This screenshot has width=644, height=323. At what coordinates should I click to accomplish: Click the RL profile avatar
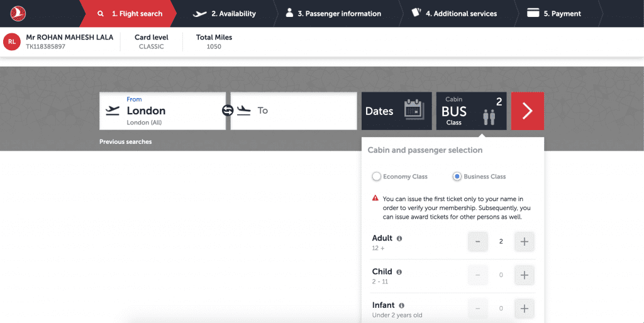[x=12, y=41]
